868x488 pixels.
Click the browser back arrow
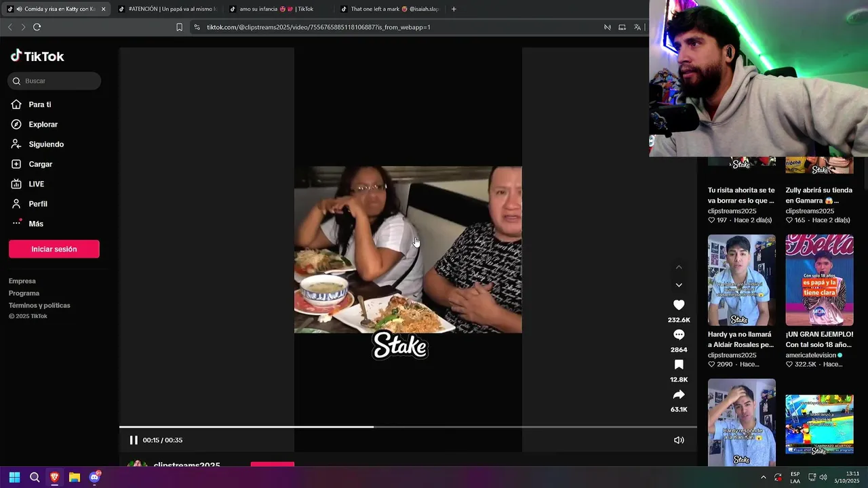[x=9, y=27]
